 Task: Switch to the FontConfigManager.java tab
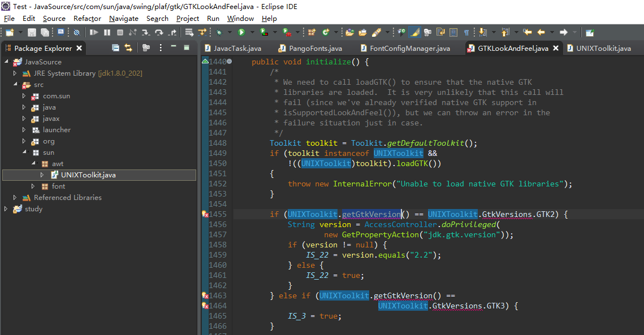[x=405, y=49]
